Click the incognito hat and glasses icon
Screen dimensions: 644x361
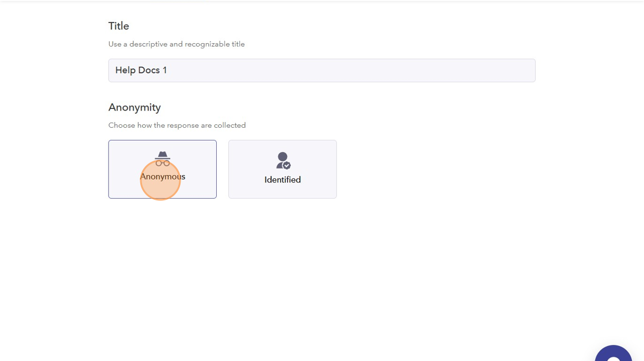[162, 159]
